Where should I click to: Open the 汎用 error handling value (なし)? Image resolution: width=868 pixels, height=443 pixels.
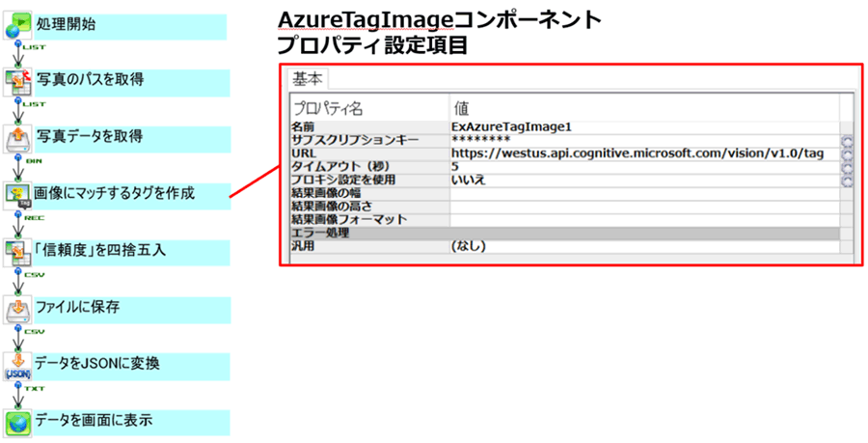tap(644, 247)
